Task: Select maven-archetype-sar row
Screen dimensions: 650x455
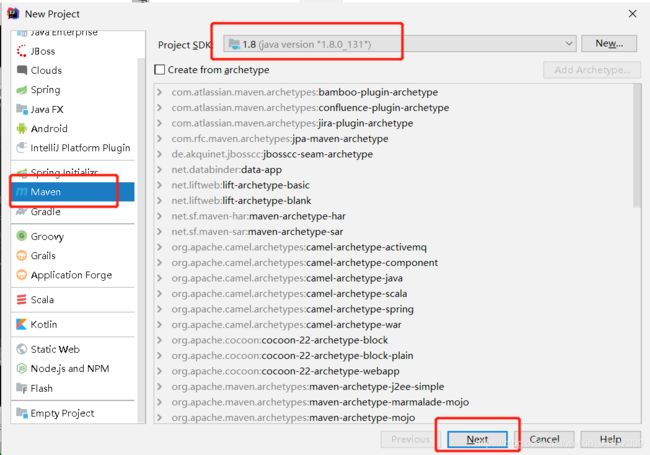Action: pos(394,232)
